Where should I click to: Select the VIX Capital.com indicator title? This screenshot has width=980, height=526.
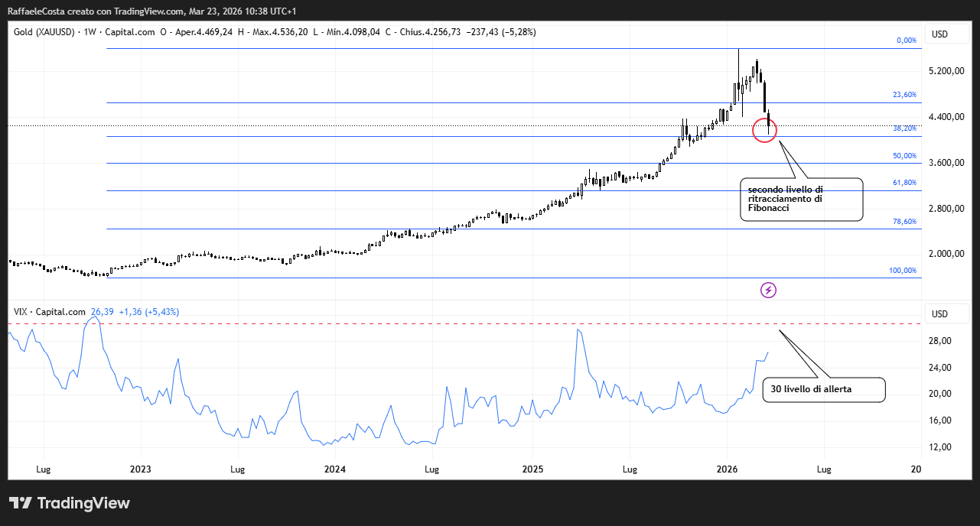[x=50, y=312]
